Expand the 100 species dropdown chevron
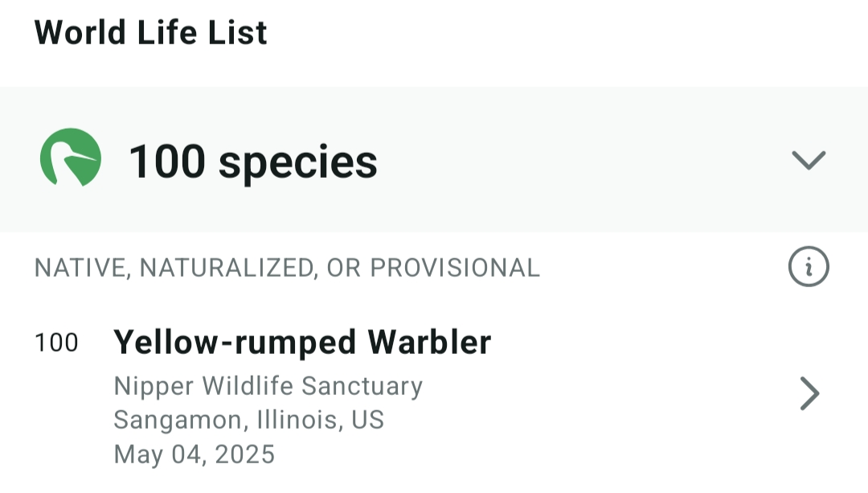 click(x=809, y=160)
